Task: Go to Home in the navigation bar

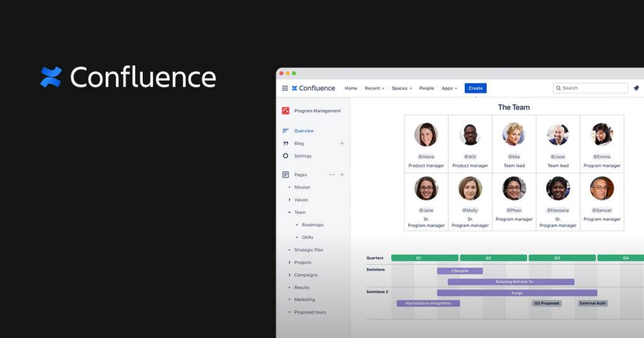Action: [351, 88]
